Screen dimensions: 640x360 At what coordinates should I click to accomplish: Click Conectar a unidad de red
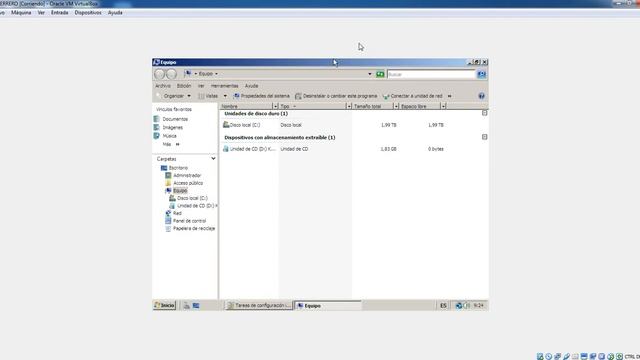(x=413, y=96)
